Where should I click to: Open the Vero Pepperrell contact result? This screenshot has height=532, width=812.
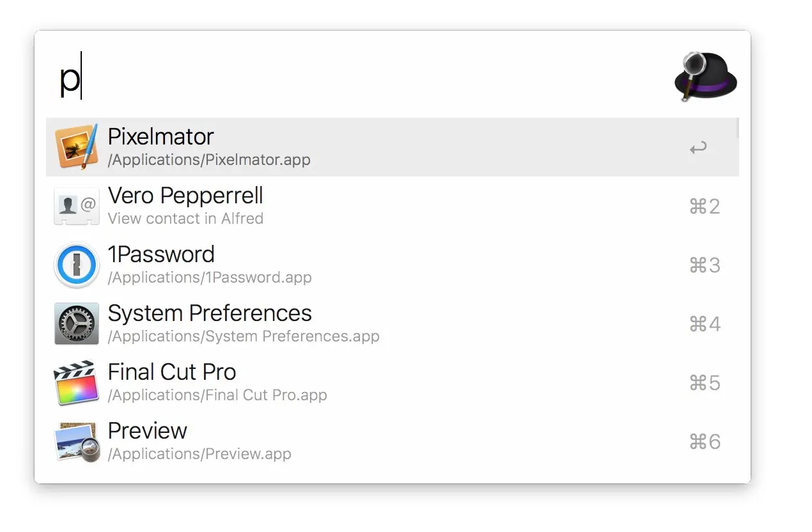tap(185, 196)
